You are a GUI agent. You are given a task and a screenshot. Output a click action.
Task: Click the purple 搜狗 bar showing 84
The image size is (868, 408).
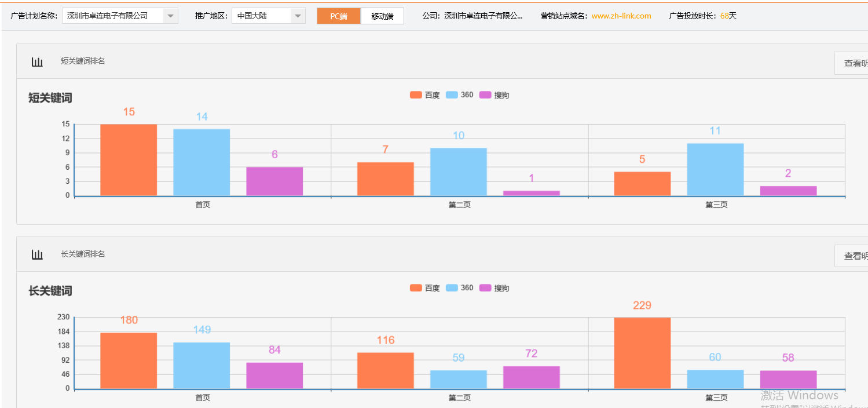point(274,376)
